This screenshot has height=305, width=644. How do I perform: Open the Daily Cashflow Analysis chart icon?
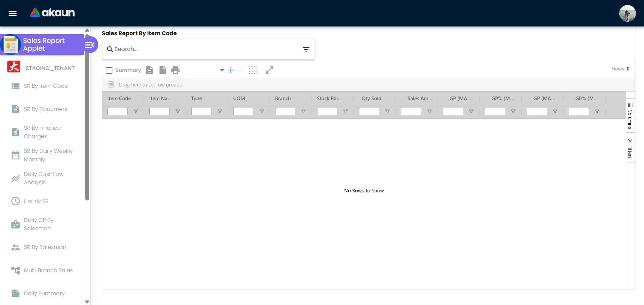(x=15, y=178)
